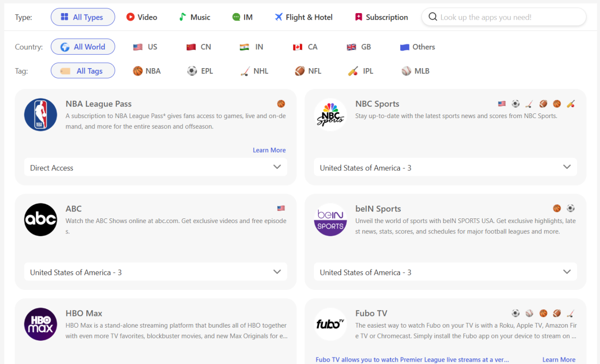Filter apps by the NFL tag
The height and width of the screenshot is (364, 600).
[308, 71]
